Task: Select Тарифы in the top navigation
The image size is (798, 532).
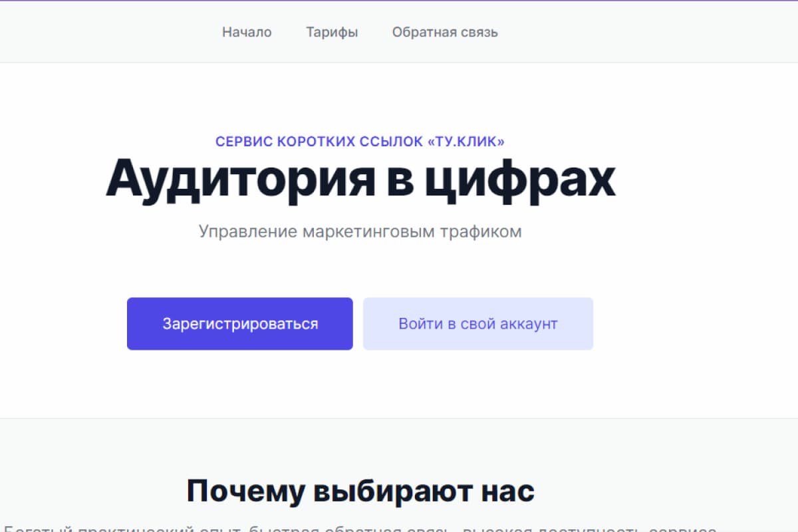Action: (332, 31)
